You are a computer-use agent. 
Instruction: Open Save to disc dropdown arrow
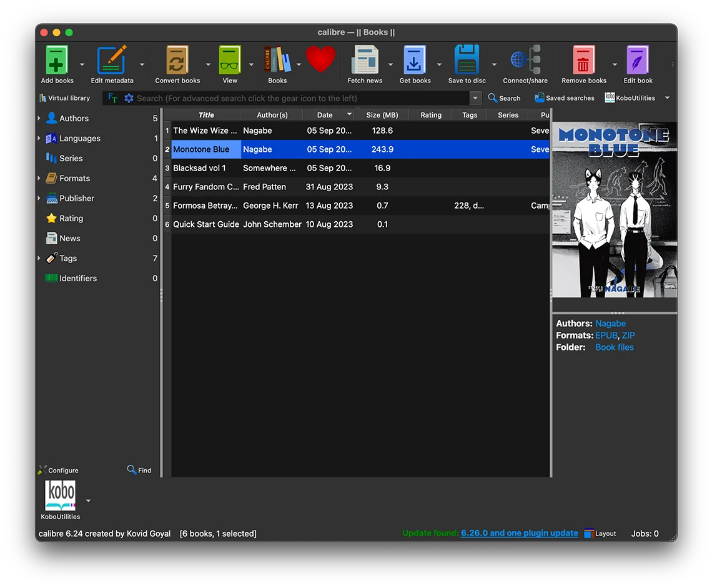pyautogui.click(x=494, y=64)
